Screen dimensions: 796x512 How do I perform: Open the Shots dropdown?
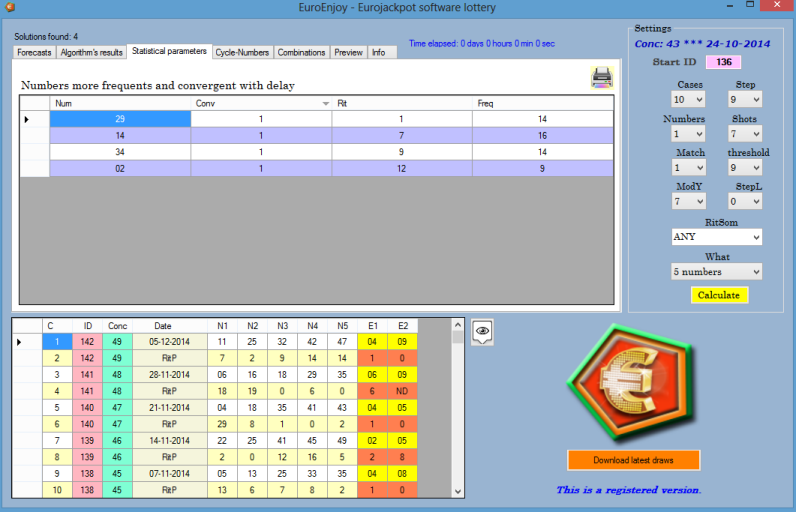click(745, 134)
